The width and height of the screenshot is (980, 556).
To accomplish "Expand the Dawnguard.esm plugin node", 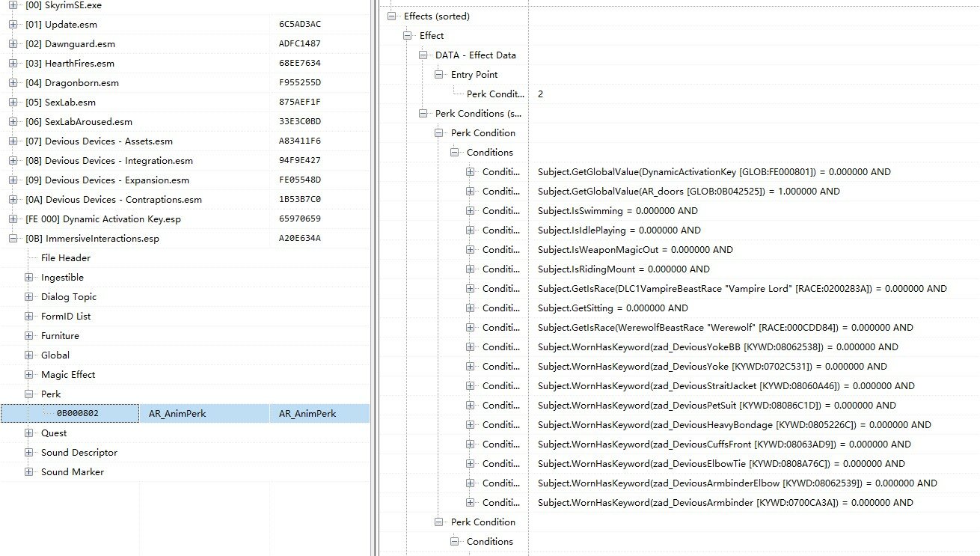I will (13, 44).
